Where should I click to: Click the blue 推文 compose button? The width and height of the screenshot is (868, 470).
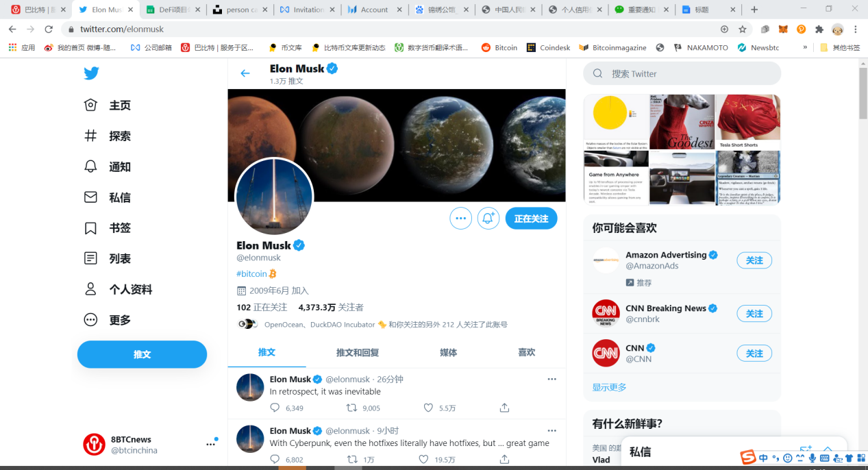(142, 354)
